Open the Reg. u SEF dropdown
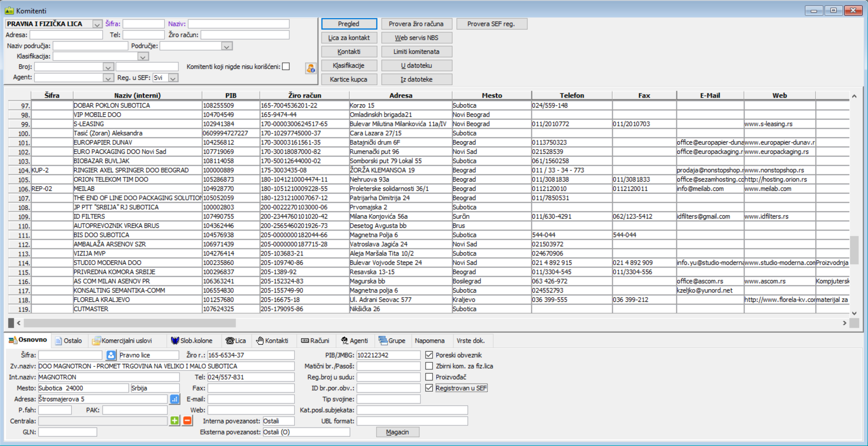 (x=173, y=78)
